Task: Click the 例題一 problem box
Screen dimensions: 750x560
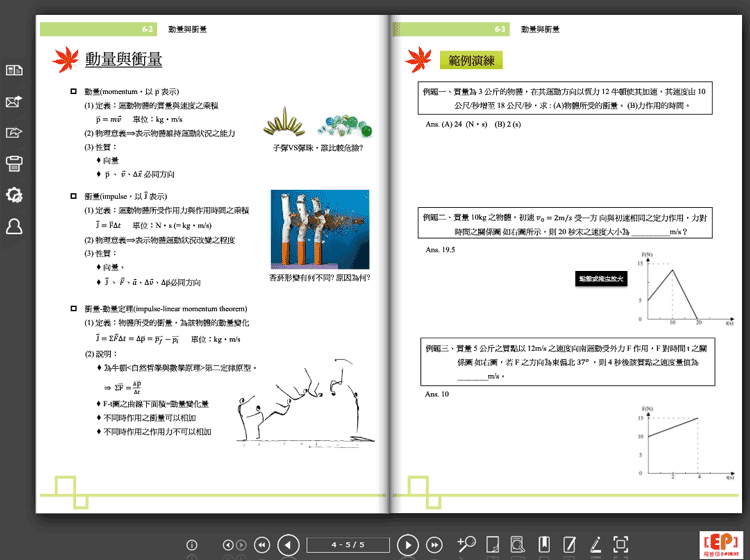Action: pyautogui.click(x=565, y=98)
